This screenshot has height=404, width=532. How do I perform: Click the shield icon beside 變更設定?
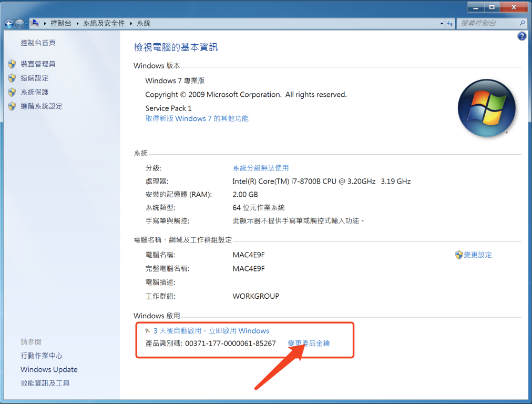click(458, 255)
